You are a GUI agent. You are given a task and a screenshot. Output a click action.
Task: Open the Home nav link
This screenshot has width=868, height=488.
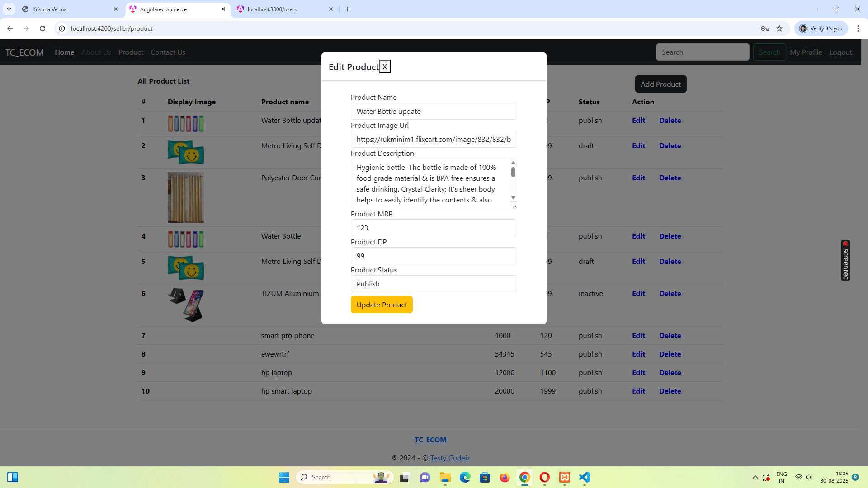pos(65,52)
